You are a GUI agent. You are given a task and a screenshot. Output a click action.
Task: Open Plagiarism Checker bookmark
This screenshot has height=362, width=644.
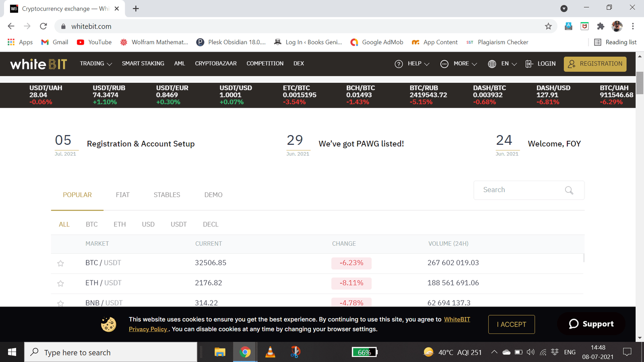[497, 42]
